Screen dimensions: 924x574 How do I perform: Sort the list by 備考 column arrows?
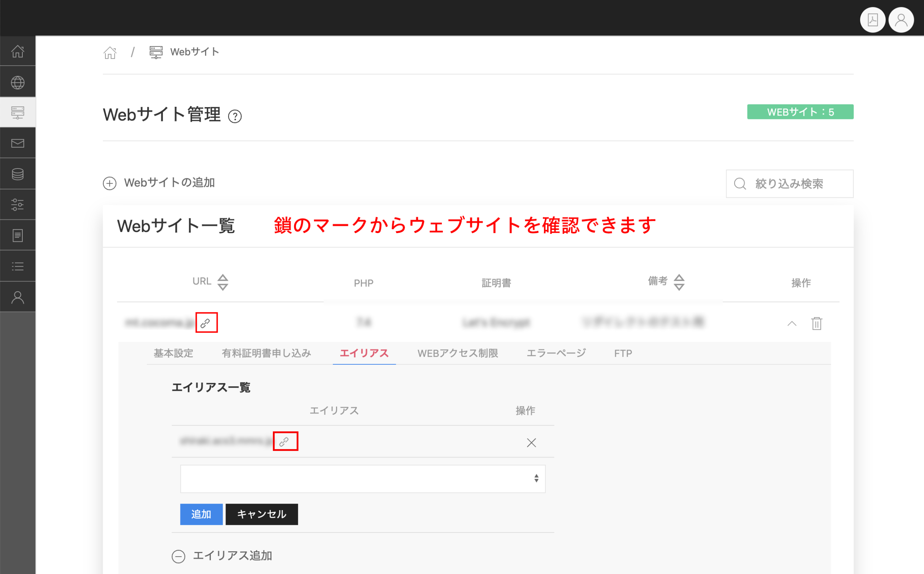coord(679,282)
